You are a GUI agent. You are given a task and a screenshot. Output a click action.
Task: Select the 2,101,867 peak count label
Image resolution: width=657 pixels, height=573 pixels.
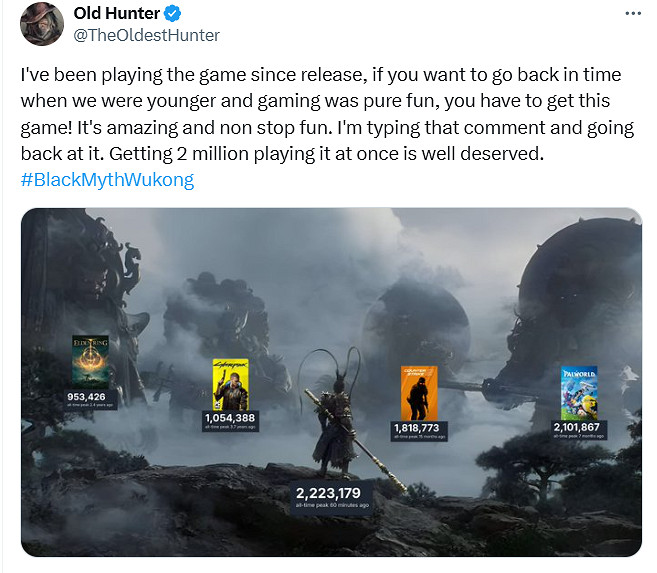(x=579, y=427)
